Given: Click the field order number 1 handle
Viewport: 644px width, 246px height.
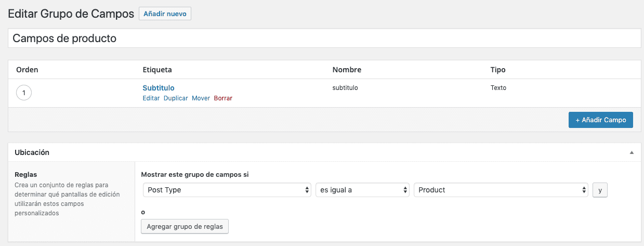Looking at the screenshot, I should tap(24, 93).
